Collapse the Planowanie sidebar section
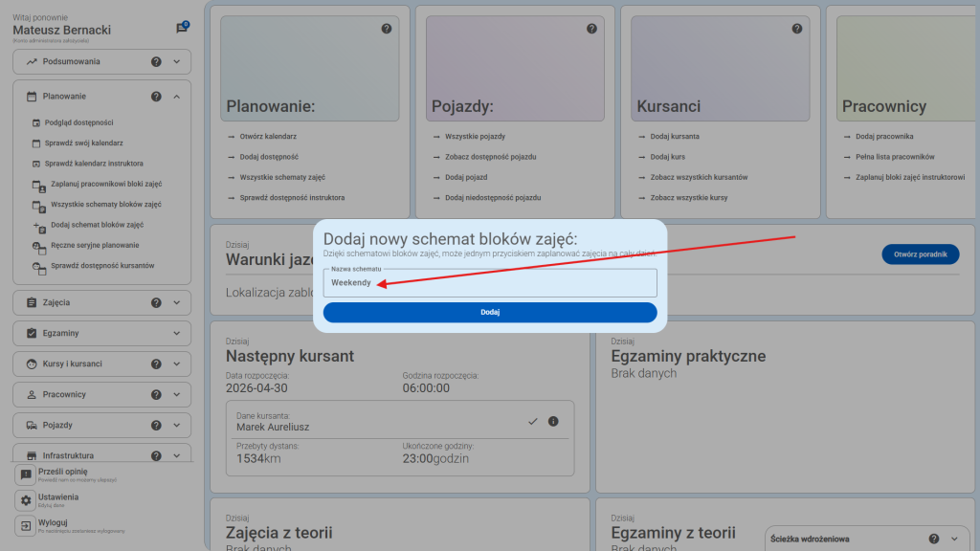 [177, 97]
